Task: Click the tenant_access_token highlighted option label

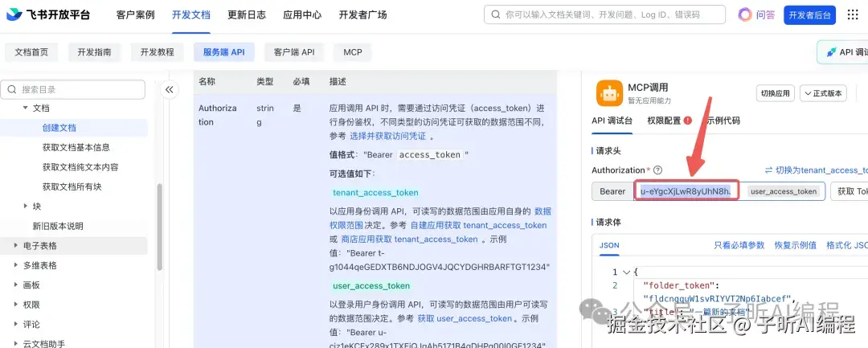Action: (375, 193)
